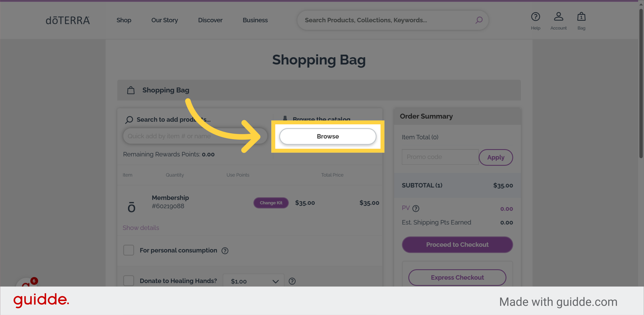644x315 pixels.
Task: Click Apply next to promo code
Action: (x=496, y=157)
